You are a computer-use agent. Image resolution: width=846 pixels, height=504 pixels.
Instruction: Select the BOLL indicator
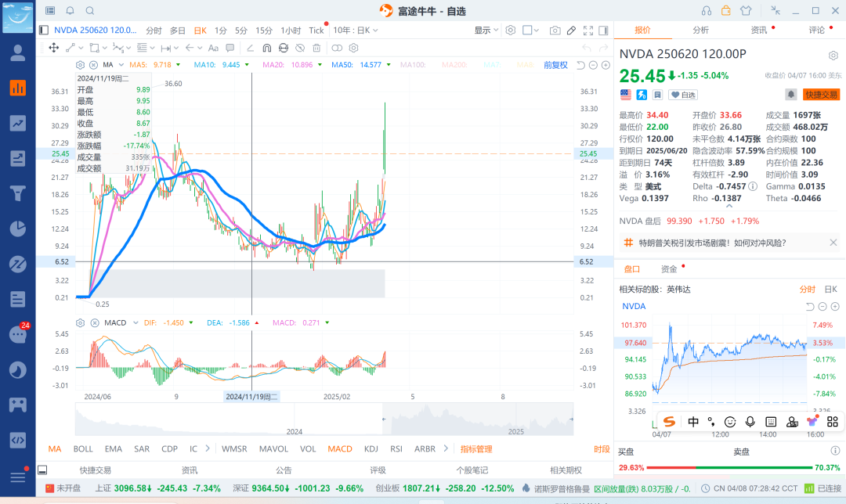coord(83,449)
